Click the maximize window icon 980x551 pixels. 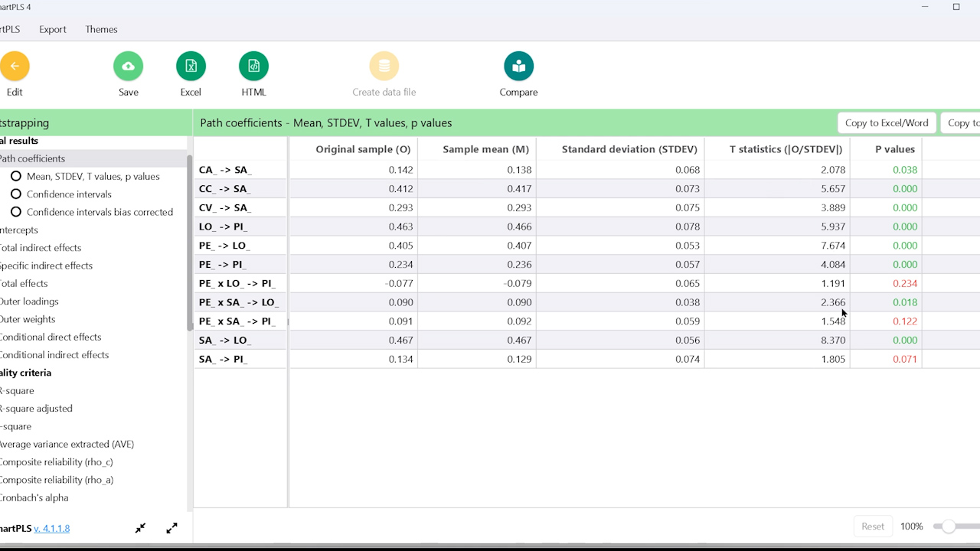(956, 7)
